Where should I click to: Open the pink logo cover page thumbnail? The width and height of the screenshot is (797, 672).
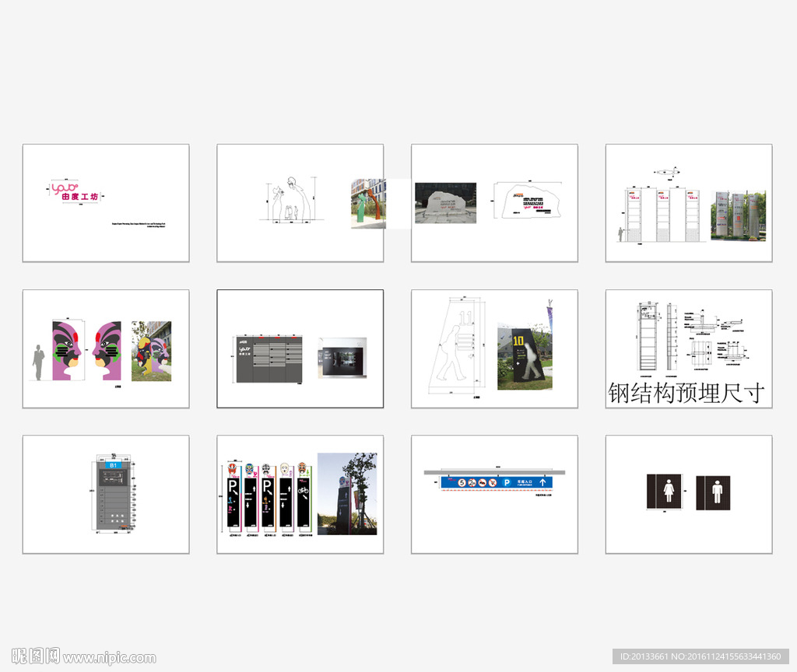coord(106,203)
